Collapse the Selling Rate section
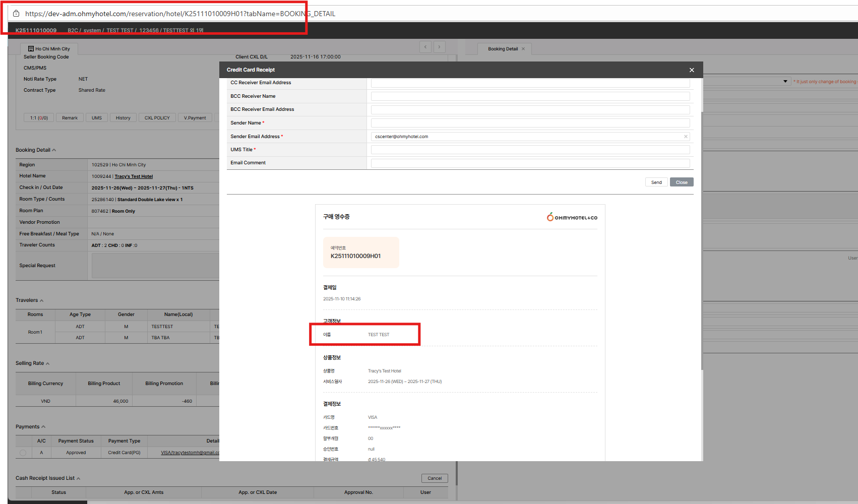The height and width of the screenshot is (504, 858). coord(47,363)
